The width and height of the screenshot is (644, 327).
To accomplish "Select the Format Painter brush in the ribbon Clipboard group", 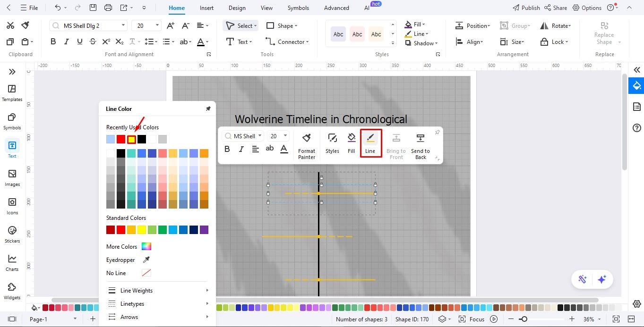I will 26,25.
